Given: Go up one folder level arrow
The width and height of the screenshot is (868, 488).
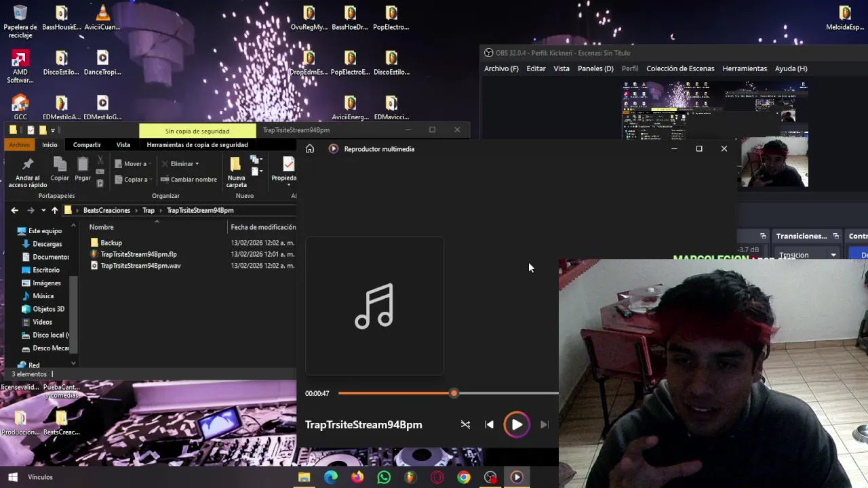Looking at the screenshot, I should tap(55, 211).
